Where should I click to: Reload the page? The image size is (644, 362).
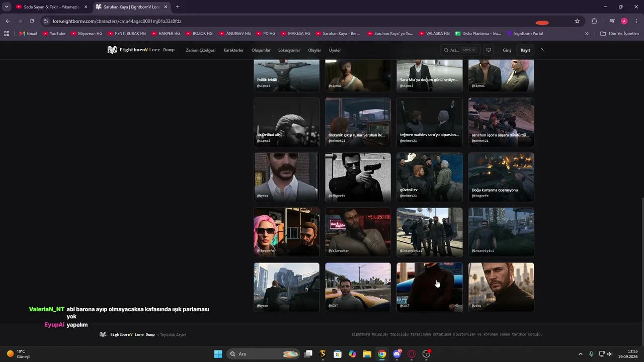pos(32,21)
